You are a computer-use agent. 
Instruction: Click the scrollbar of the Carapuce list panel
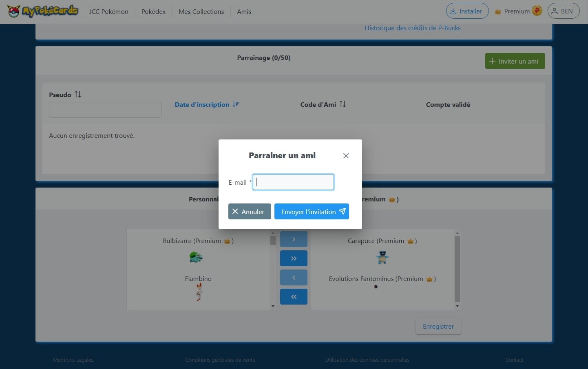(457, 269)
